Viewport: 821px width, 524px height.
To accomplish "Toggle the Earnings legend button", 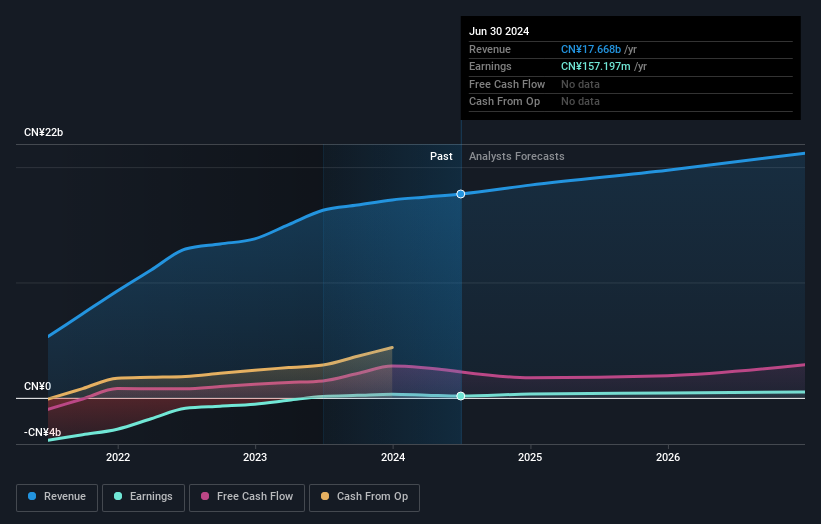I will click(x=143, y=497).
